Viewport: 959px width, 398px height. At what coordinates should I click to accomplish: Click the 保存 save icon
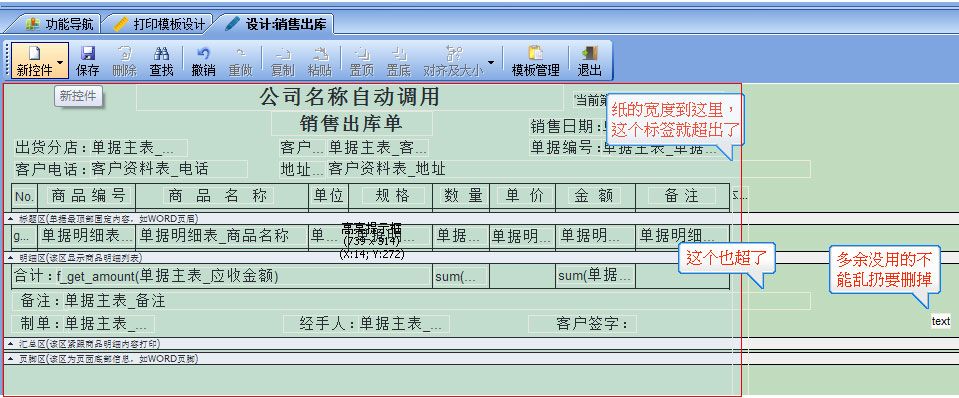point(87,61)
